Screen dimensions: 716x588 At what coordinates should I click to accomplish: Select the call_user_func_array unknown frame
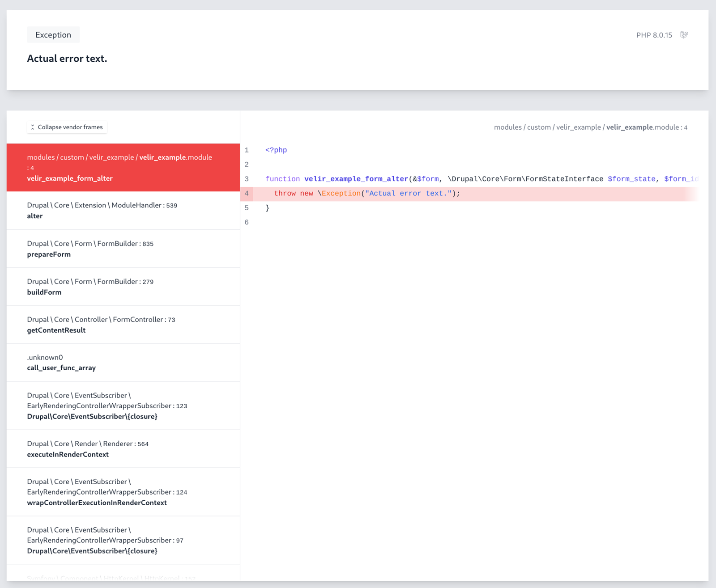click(123, 363)
